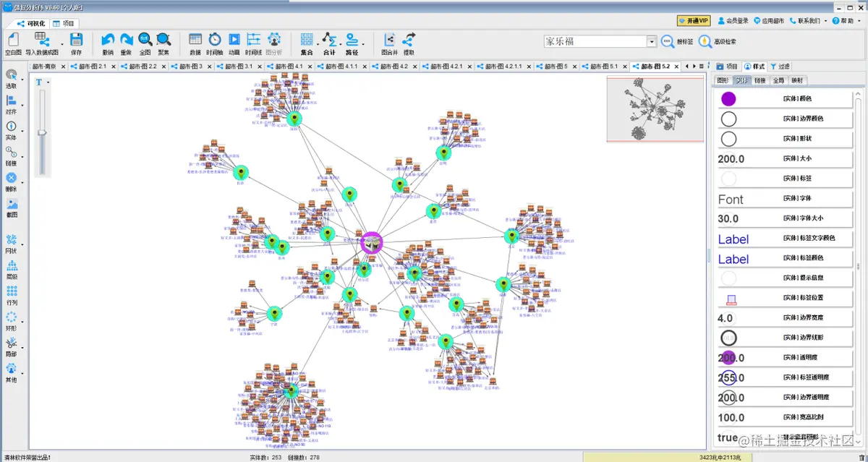The height and width of the screenshot is (462, 868).
Task: Click the 图分析 graph analysis icon
Action: click(x=274, y=40)
